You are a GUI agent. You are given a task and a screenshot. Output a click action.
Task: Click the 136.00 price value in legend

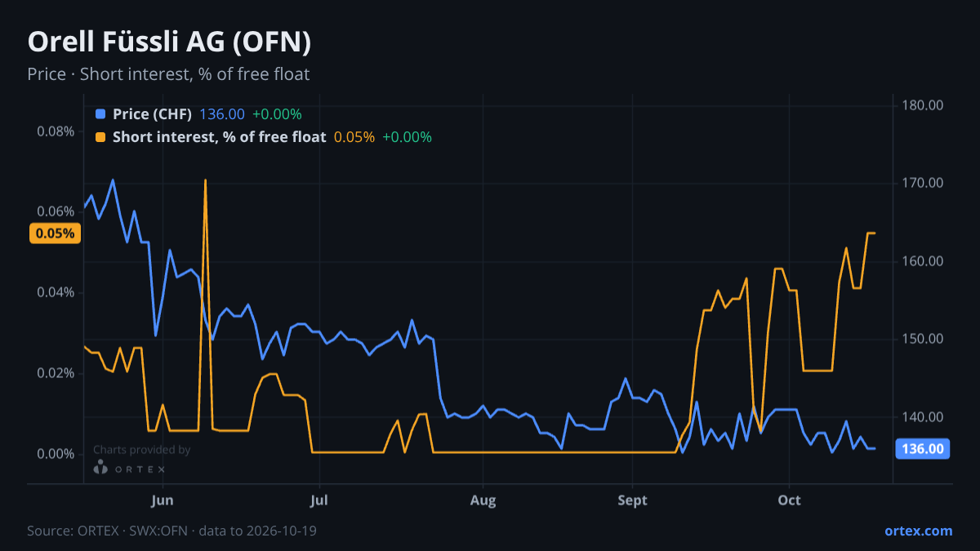point(222,114)
